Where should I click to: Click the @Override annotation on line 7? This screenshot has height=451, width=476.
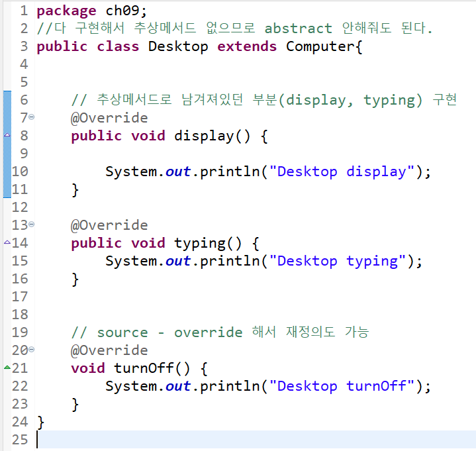[109, 118]
